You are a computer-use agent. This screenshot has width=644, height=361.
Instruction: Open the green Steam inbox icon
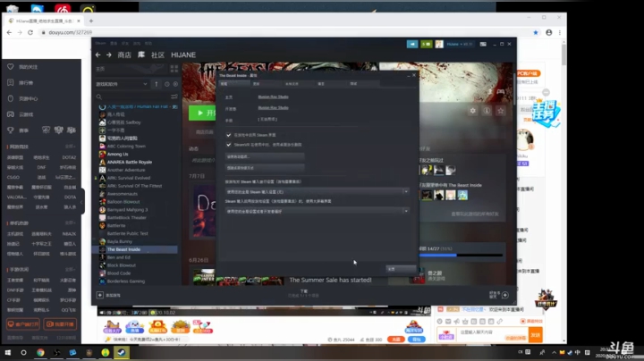click(x=427, y=44)
